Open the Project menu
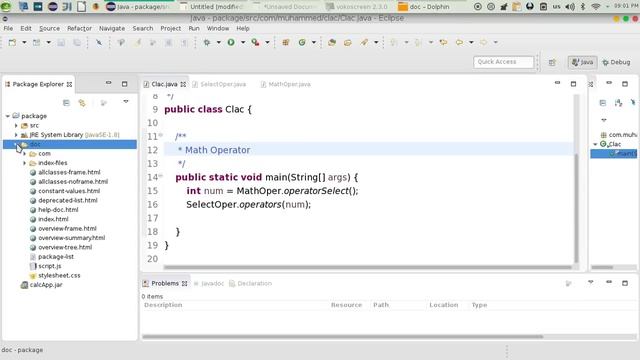Image resolution: width=640 pixels, height=360 pixels. 171,28
